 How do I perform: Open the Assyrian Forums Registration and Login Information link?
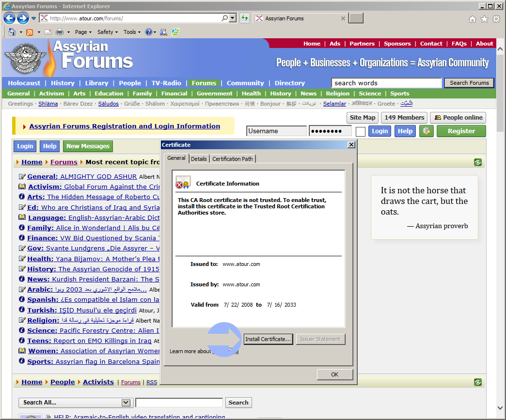coord(125,126)
